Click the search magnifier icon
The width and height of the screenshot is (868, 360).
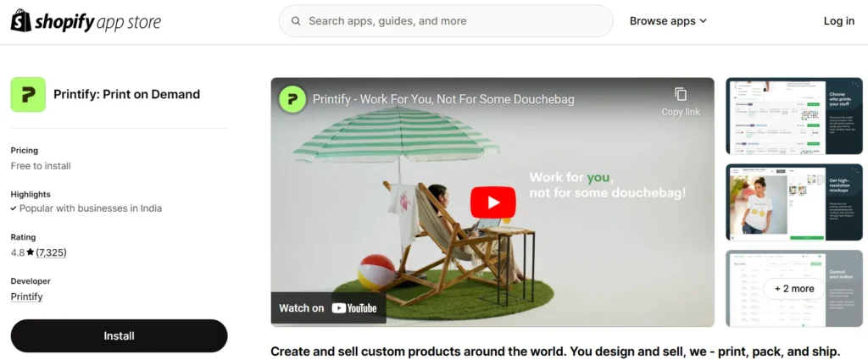[296, 21]
